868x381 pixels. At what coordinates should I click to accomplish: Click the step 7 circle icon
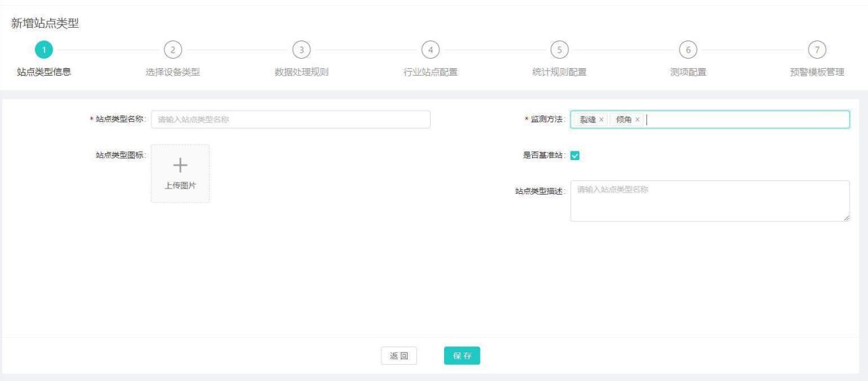817,49
